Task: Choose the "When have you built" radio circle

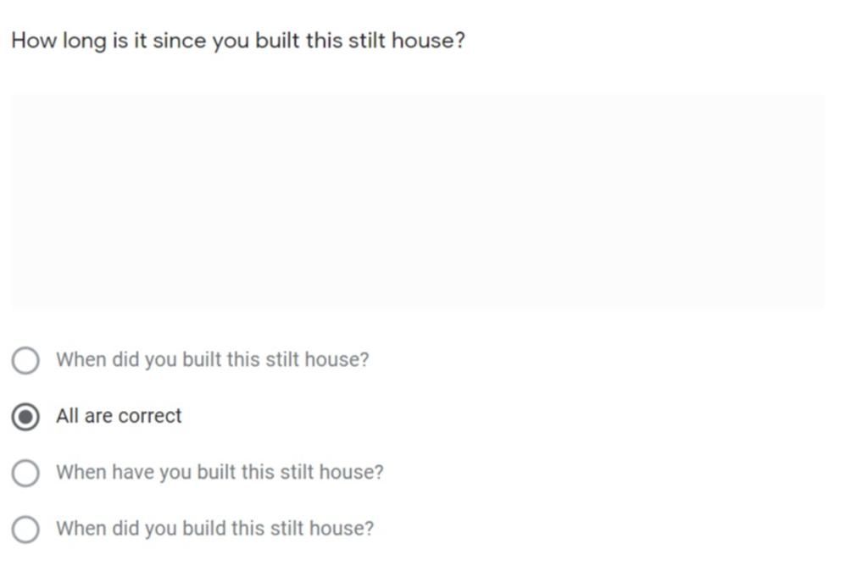Action: coord(25,473)
